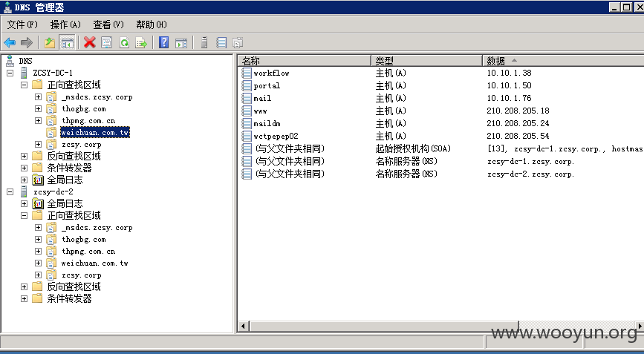
Task: Expand thogbg.com under ZCSY-DC-1
Action: [x=38, y=108]
